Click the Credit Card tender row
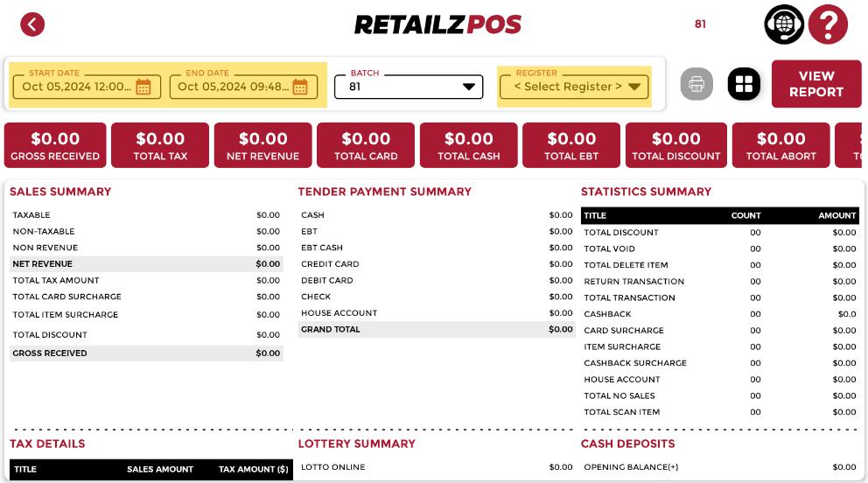The image size is (868, 483). click(x=437, y=264)
